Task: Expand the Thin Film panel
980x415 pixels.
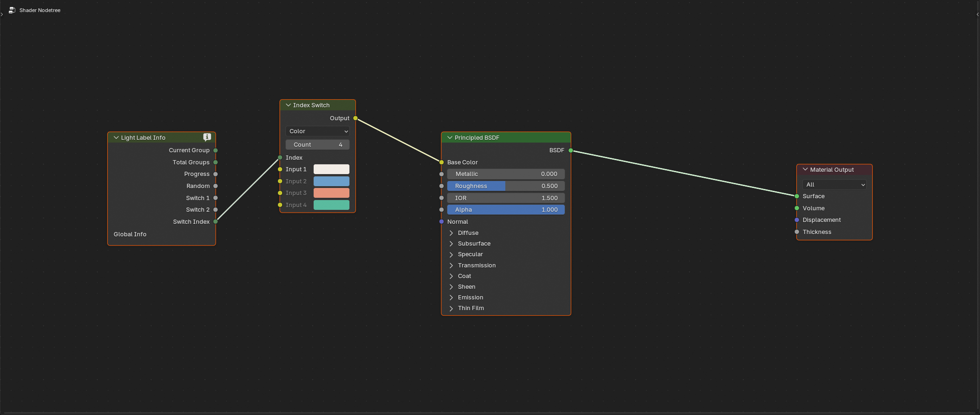Action: point(451,308)
